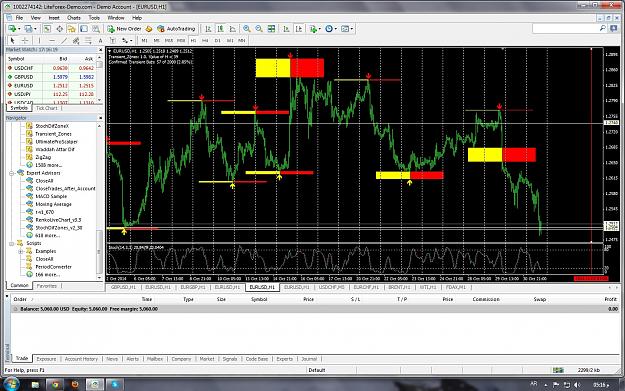This screenshot has width=625, height=391.
Task: Open the Profiles icon in toolbar
Action: 28,29
